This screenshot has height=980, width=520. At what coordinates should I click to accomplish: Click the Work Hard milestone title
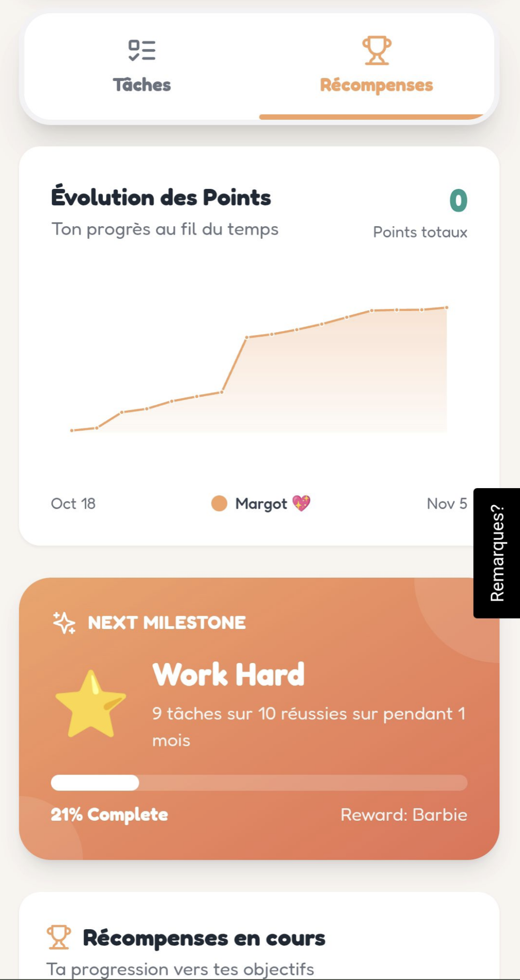pyautogui.click(x=228, y=674)
